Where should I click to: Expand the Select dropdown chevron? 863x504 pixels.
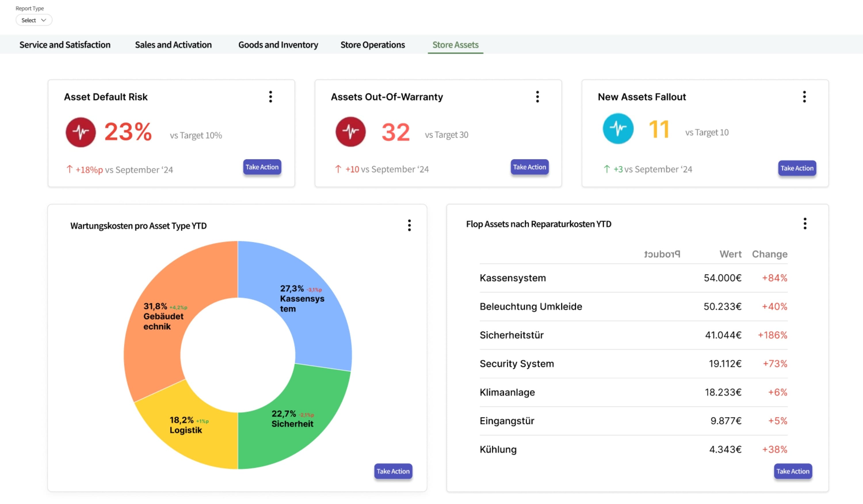point(44,20)
